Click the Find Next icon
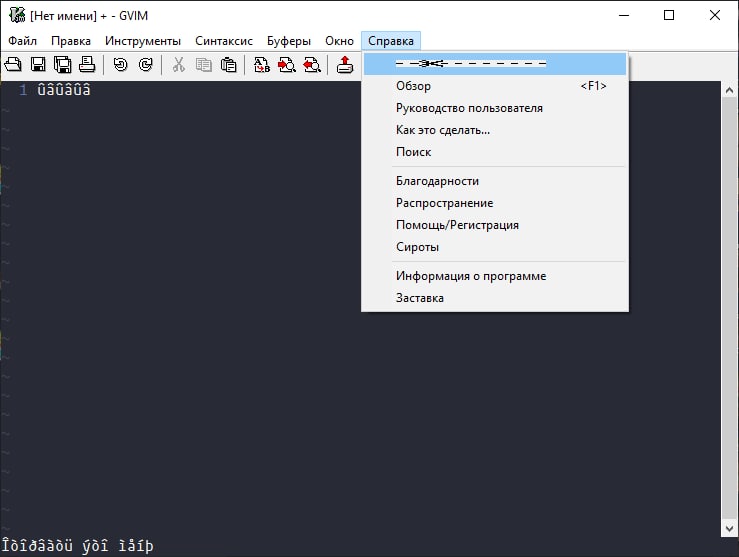 coord(287,64)
